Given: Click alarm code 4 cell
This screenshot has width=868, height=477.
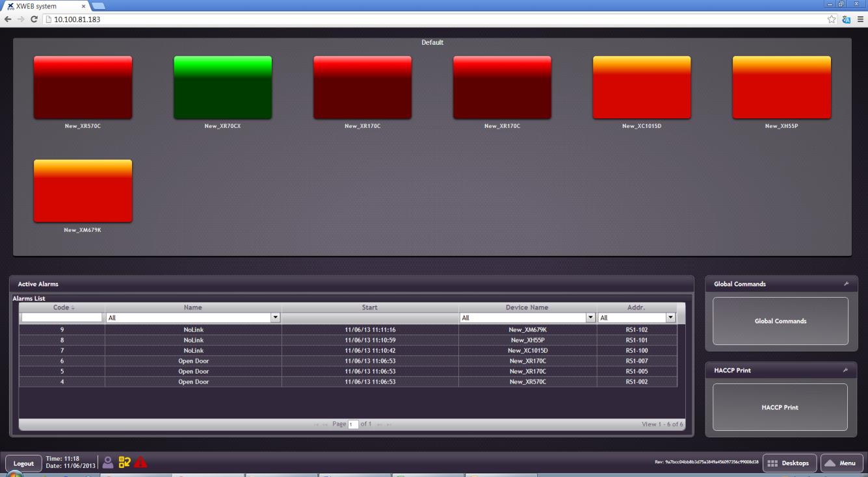Looking at the screenshot, I should [62, 381].
